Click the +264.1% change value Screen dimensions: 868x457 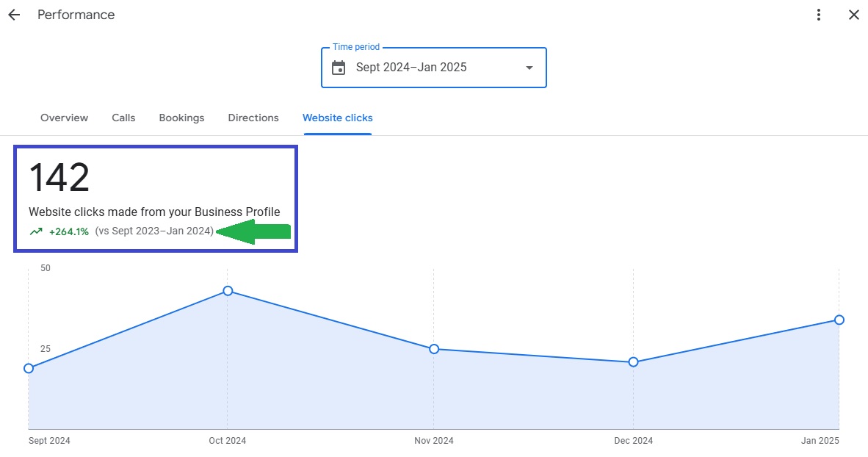click(68, 231)
